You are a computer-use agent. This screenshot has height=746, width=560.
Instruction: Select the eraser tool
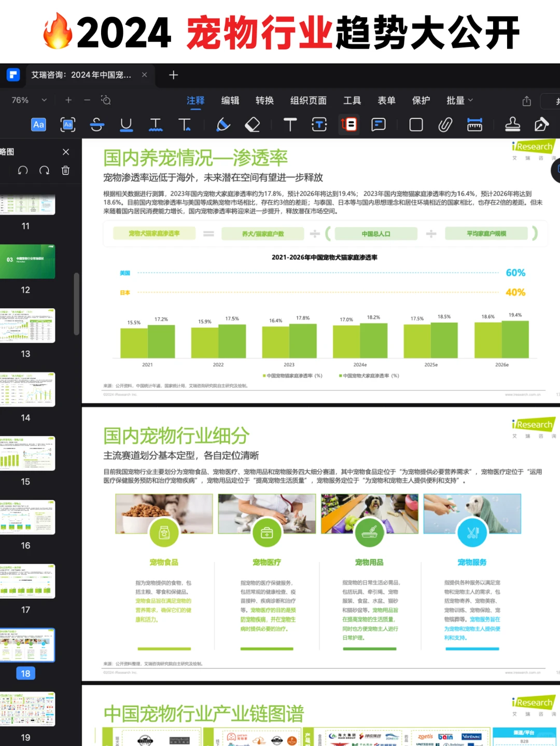coord(253,124)
